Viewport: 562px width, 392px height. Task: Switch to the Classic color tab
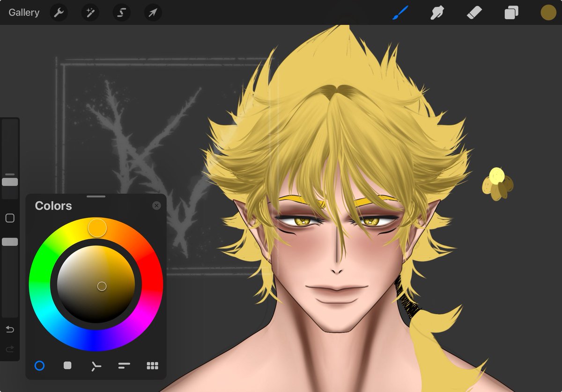tap(67, 365)
